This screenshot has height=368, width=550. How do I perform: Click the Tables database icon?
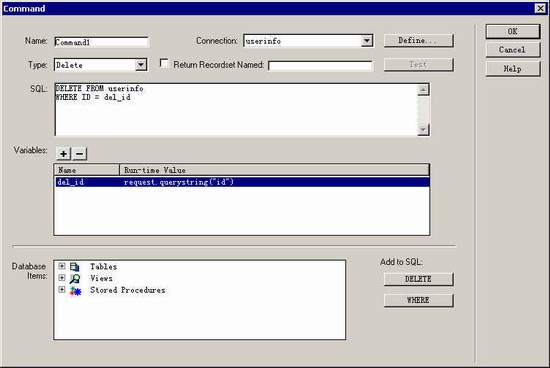[x=75, y=267]
